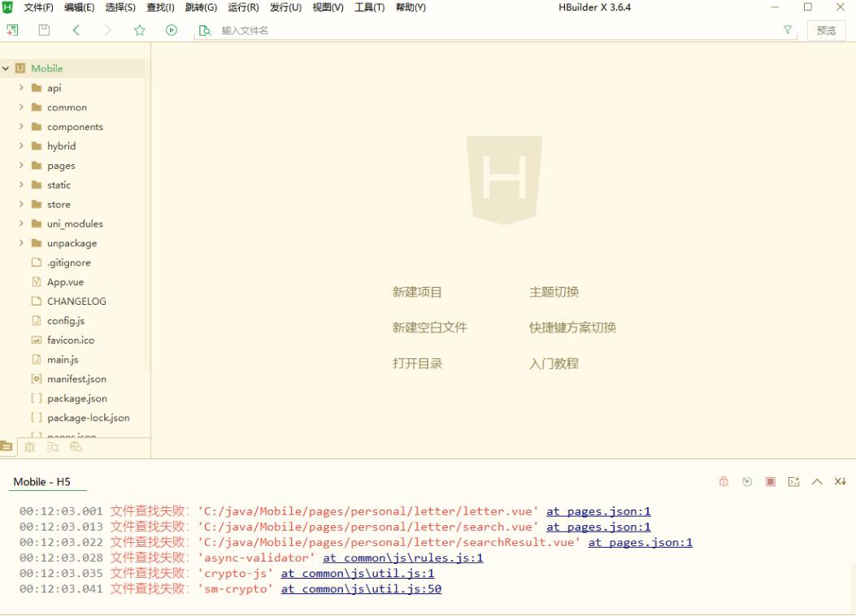Click the 预览 preview button
856x616 pixels.
pyautogui.click(x=826, y=31)
